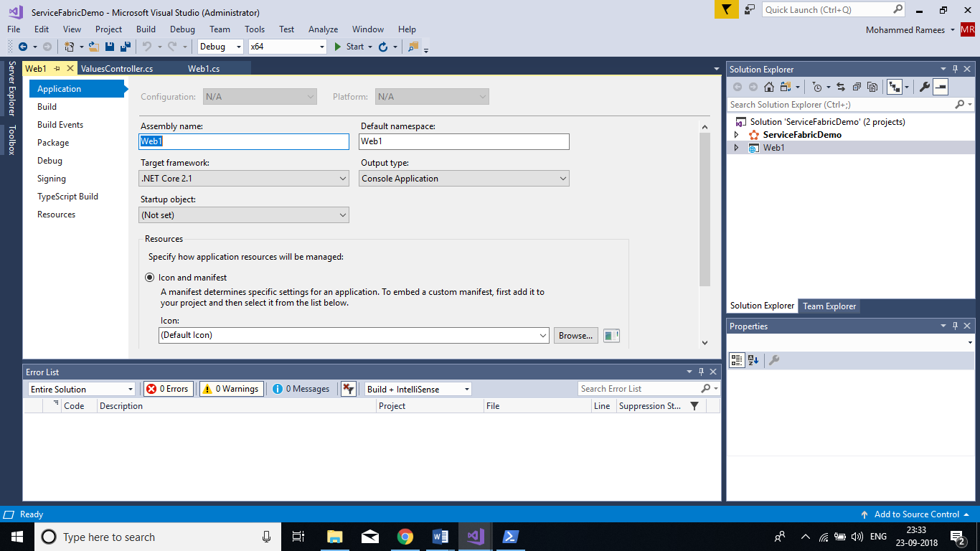Expand the ServiceFabricDemo project node
The image size is (980, 551).
pos(736,135)
